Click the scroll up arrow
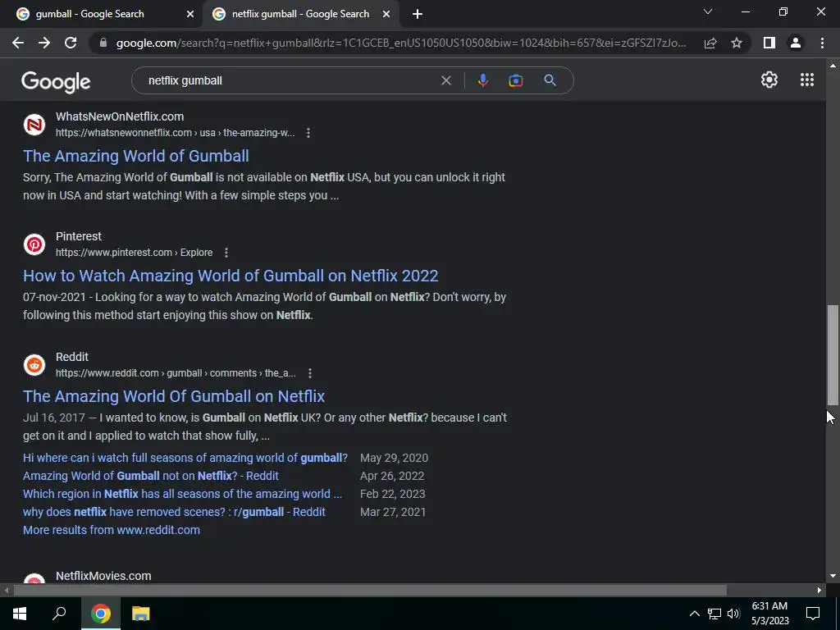 click(833, 66)
